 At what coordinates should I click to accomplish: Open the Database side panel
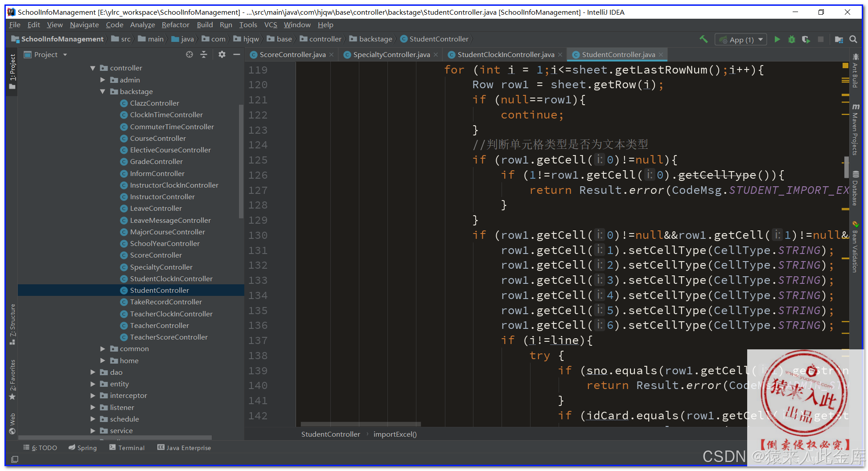[x=856, y=188]
